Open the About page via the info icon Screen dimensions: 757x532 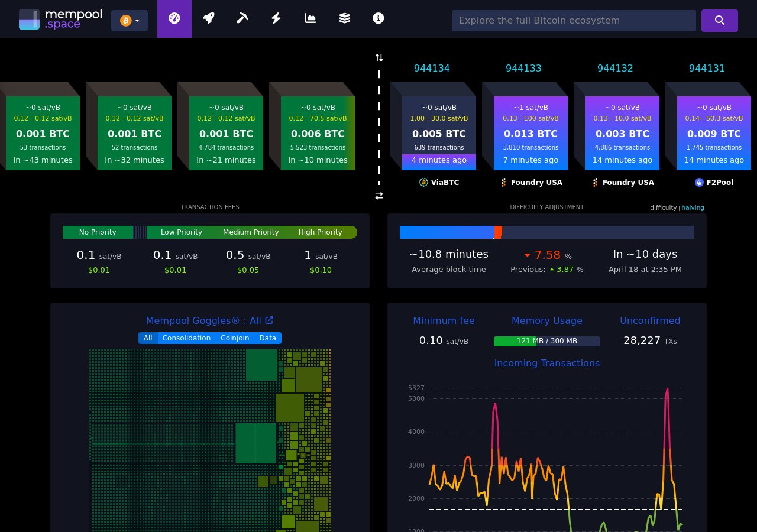(378, 18)
